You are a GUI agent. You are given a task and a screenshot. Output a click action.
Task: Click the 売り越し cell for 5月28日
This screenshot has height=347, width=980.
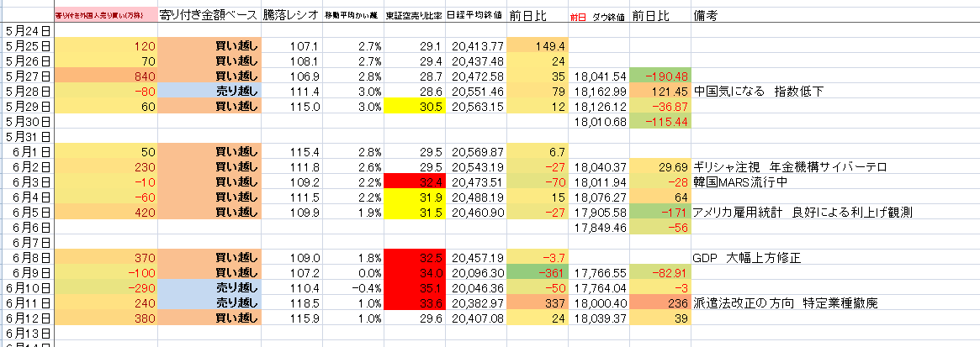[x=209, y=91]
